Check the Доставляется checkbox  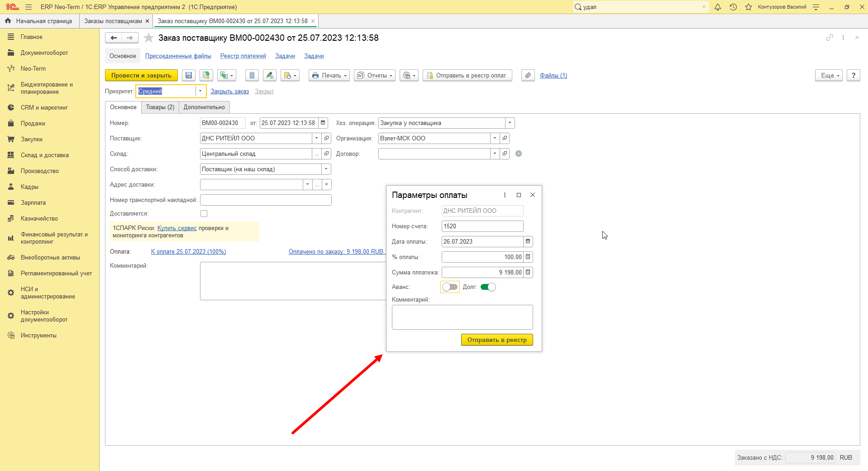click(204, 213)
